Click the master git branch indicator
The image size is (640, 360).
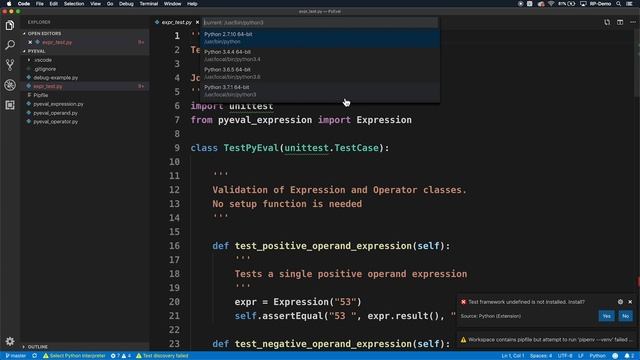coord(16,356)
